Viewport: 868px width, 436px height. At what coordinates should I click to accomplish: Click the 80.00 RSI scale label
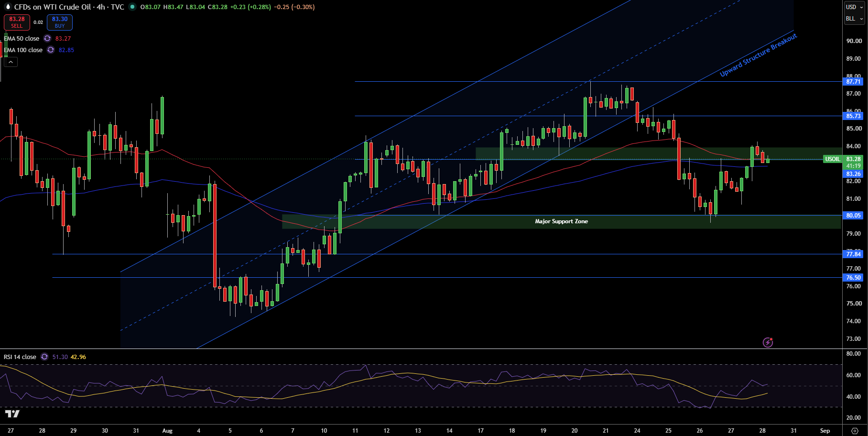[x=854, y=354]
